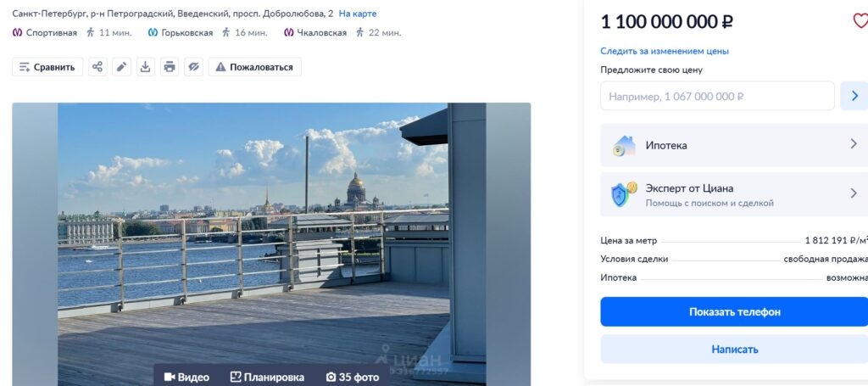The width and height of the screenshot is (868, 386).
Task: Toggle Сравнить to add to comparison
Action: pos(47,67)
